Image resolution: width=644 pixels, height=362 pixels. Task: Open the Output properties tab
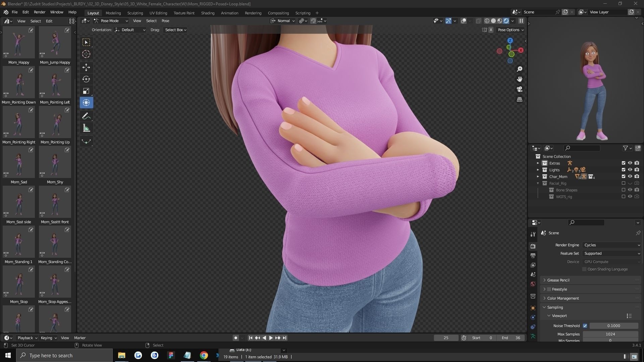533,255
